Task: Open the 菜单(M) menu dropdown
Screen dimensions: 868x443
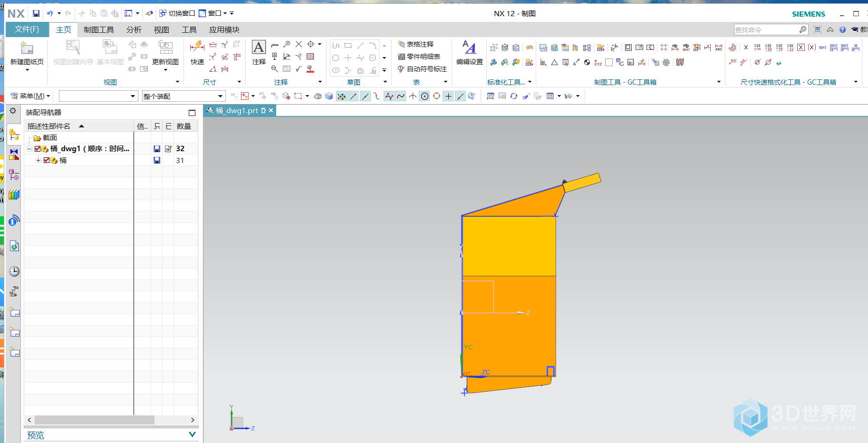Action: 30,96
